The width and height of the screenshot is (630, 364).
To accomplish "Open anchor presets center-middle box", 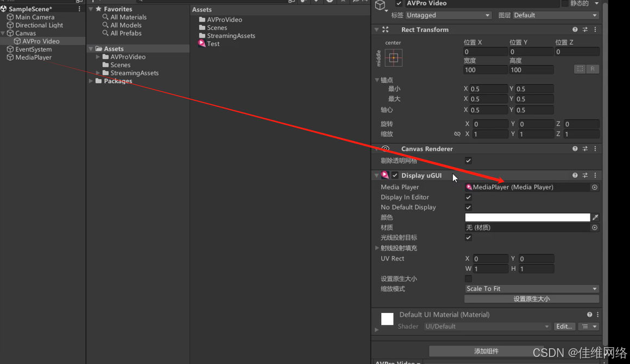I will (x=393, y=58).
